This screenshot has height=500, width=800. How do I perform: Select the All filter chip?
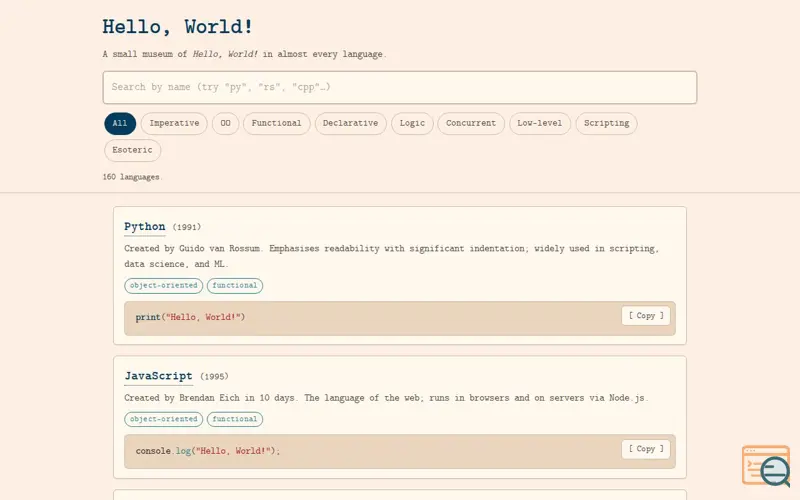[x=120, y=123]
